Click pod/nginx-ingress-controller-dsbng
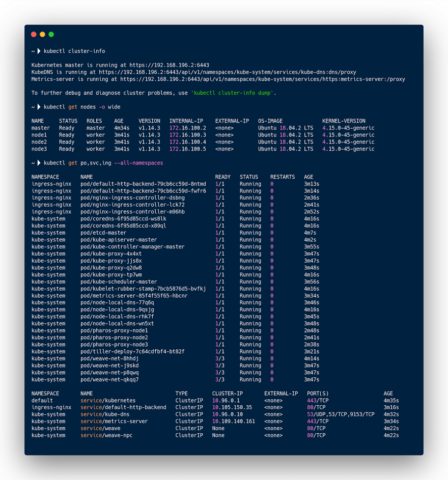Screen dimensions: 448x480 [132, 198]
